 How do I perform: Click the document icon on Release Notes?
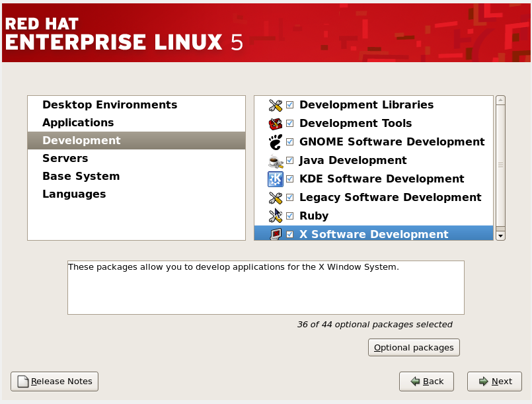click(23, 382)
